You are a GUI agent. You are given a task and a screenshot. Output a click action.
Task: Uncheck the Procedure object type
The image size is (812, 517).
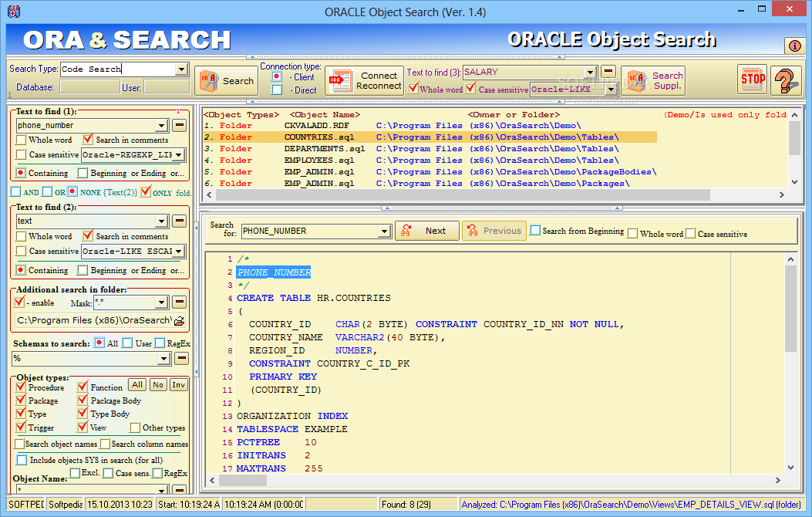[21, 387]
